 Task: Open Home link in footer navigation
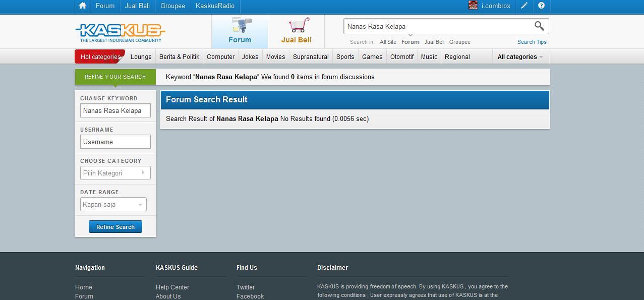[x=84, y=287]
